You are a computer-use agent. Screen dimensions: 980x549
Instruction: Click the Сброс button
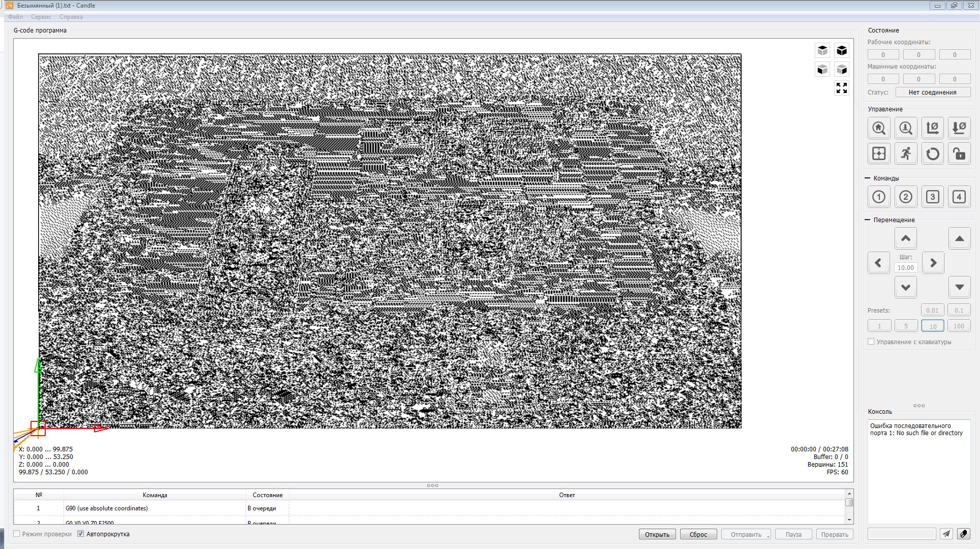(698, 534)
